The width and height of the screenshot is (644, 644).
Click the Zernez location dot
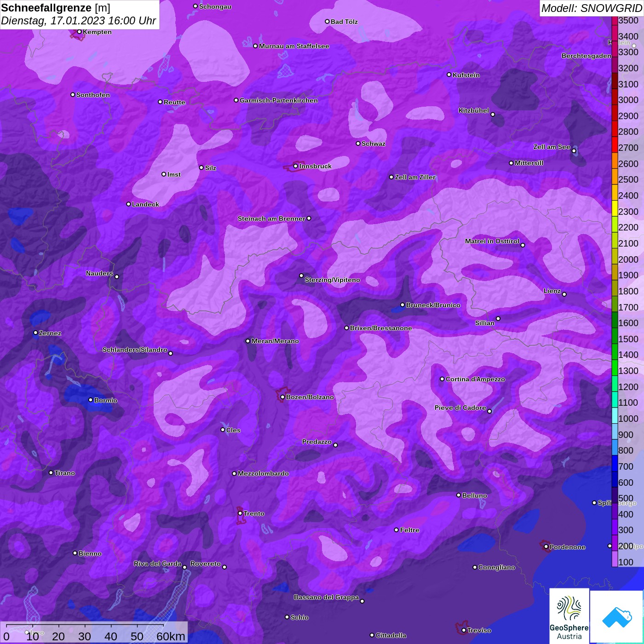35,333
